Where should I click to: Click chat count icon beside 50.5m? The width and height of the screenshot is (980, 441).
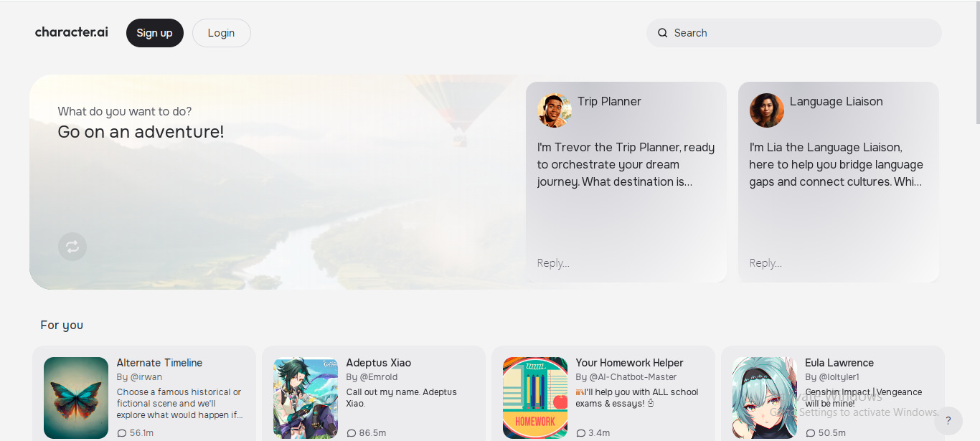tap(811, 433)
